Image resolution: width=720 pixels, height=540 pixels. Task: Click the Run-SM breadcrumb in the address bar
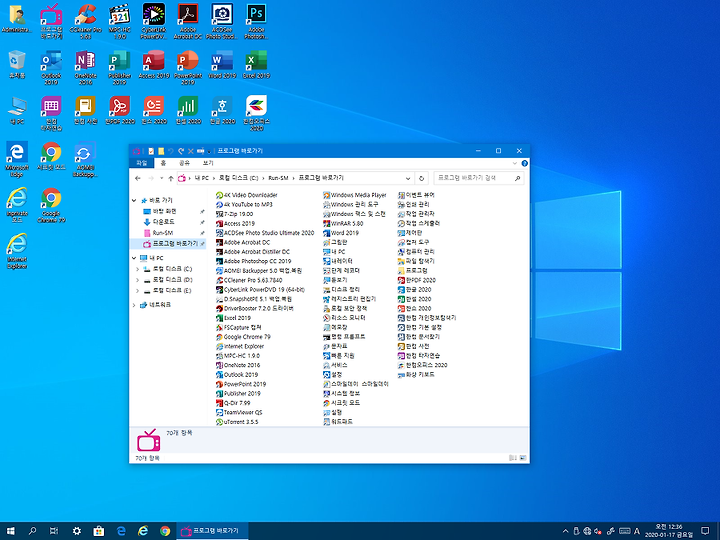(x=278, y=178)
